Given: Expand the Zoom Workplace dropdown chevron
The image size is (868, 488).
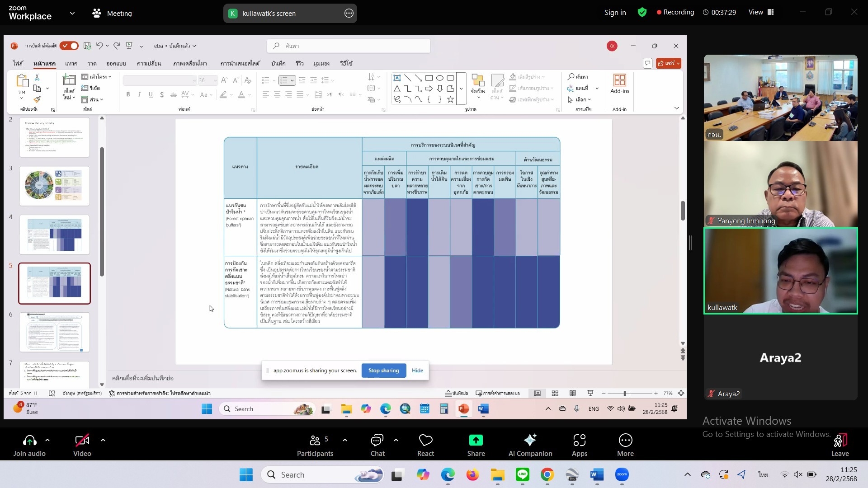Looking at the screenshot, I should [72, 13].
